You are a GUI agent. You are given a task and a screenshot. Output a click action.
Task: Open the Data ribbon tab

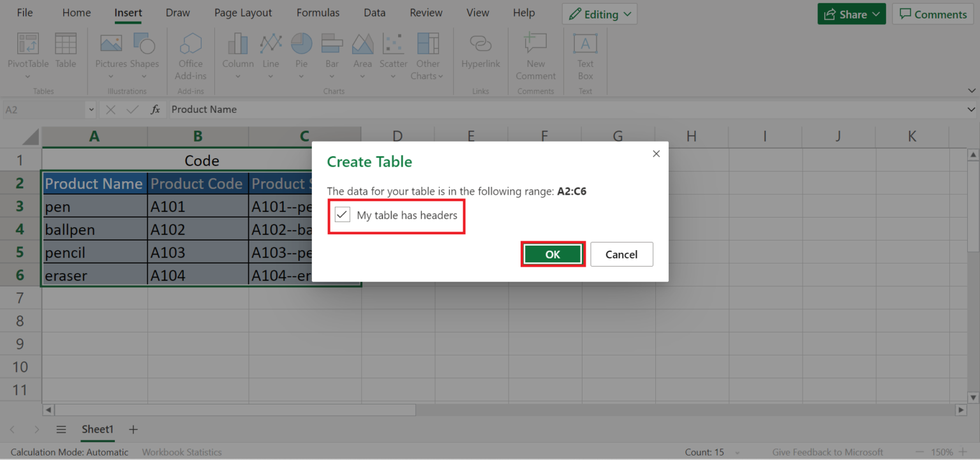click(x=375, y=12)
